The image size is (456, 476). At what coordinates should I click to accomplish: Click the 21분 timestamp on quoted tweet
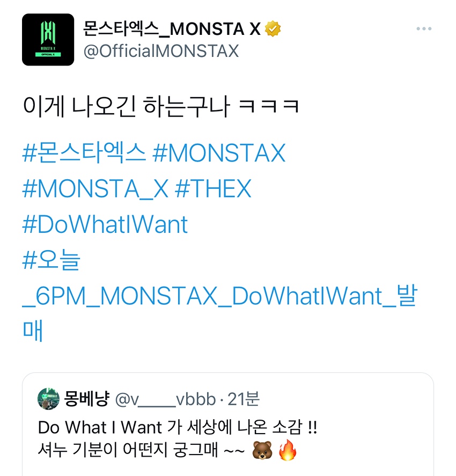(x=244, y=399)
